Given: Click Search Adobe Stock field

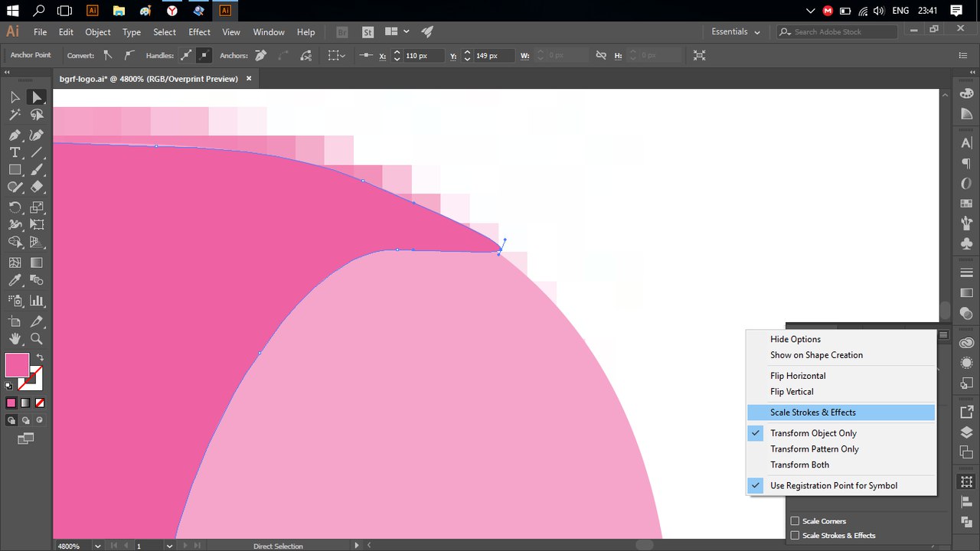Looking at the screenshot, I should 837,32.
